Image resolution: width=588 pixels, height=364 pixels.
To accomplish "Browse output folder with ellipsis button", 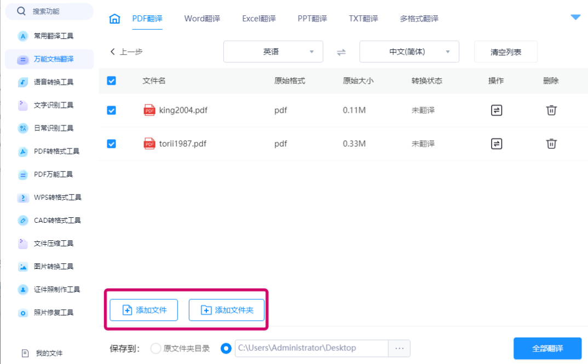I will [399, 348].
